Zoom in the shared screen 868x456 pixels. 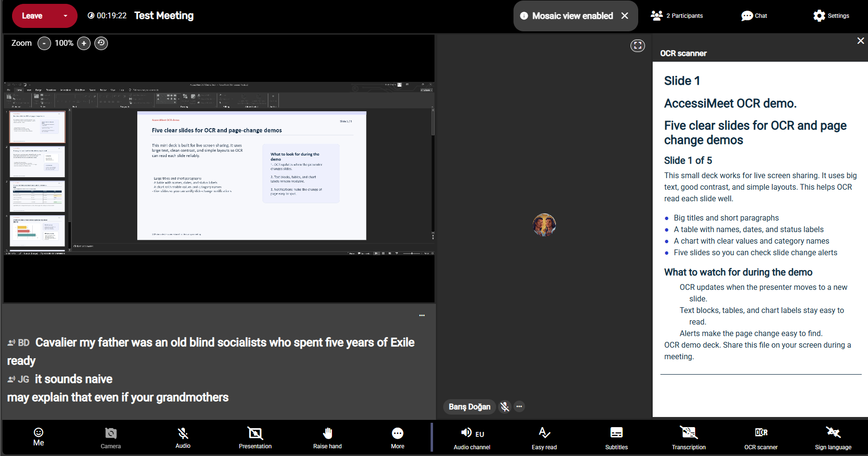(x=84, y=43)
